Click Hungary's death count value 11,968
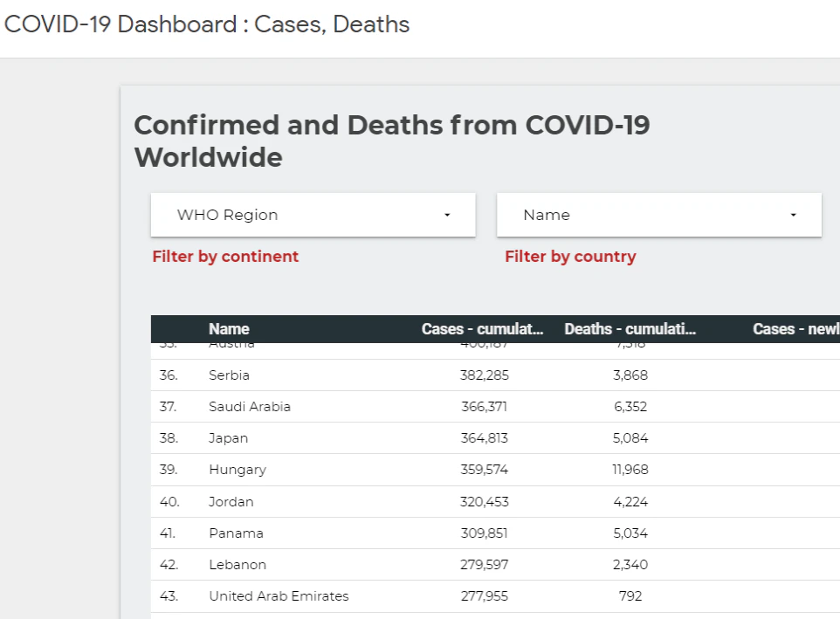The image size is (840, 619). (x=630, y=469)
